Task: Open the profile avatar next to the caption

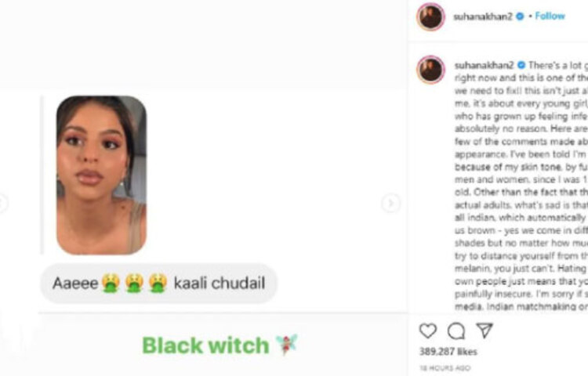Action: point(430,70)
